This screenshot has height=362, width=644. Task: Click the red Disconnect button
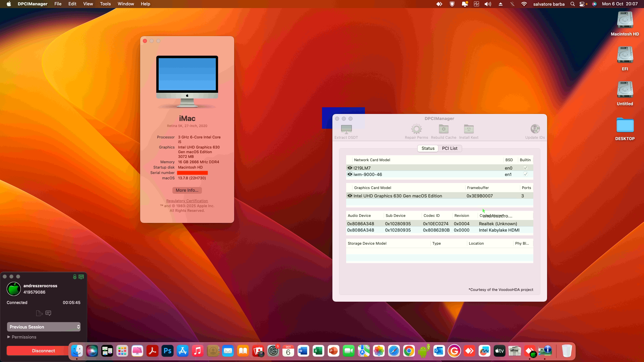[44, 351]
